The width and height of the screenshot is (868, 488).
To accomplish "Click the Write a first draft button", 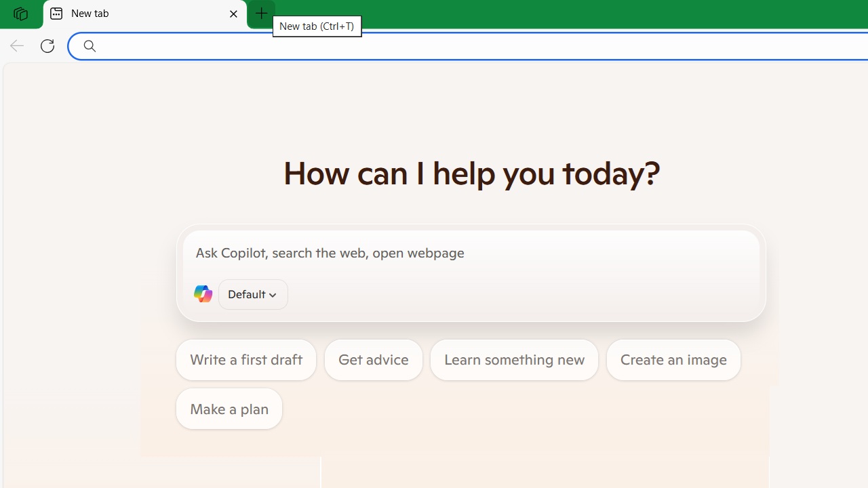I will click(x=245, y=359).
